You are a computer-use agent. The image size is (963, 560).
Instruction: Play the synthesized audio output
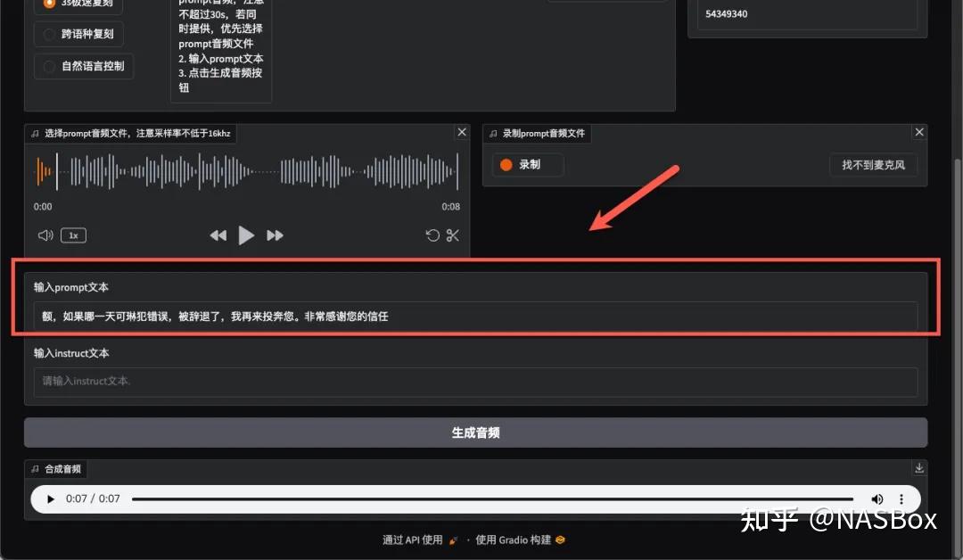point(51,499)
